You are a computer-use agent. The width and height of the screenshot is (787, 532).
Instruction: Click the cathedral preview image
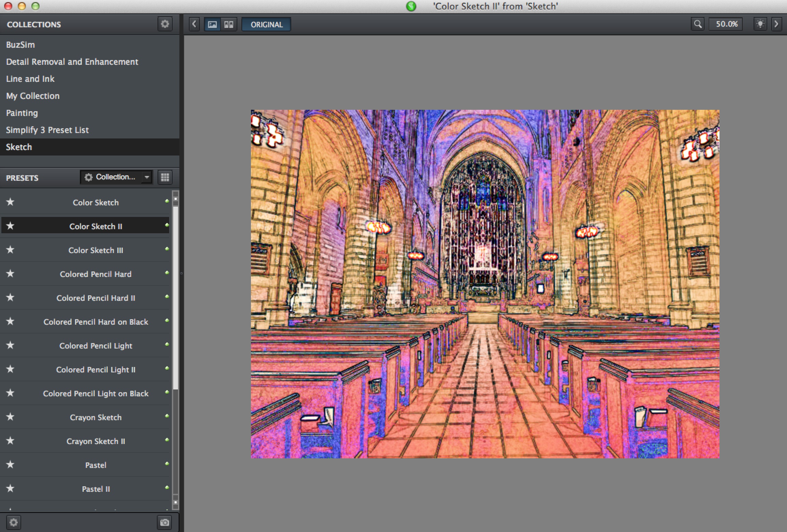[485, 284]
